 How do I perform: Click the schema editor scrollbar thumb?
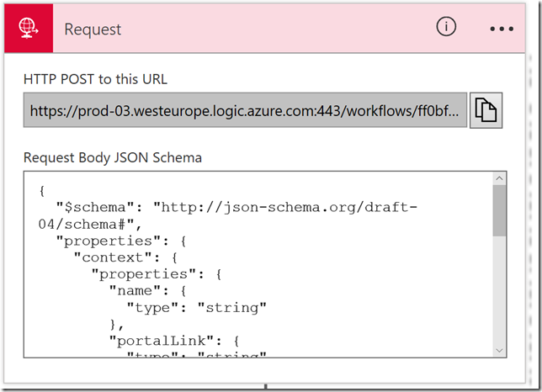coord(499,210)
